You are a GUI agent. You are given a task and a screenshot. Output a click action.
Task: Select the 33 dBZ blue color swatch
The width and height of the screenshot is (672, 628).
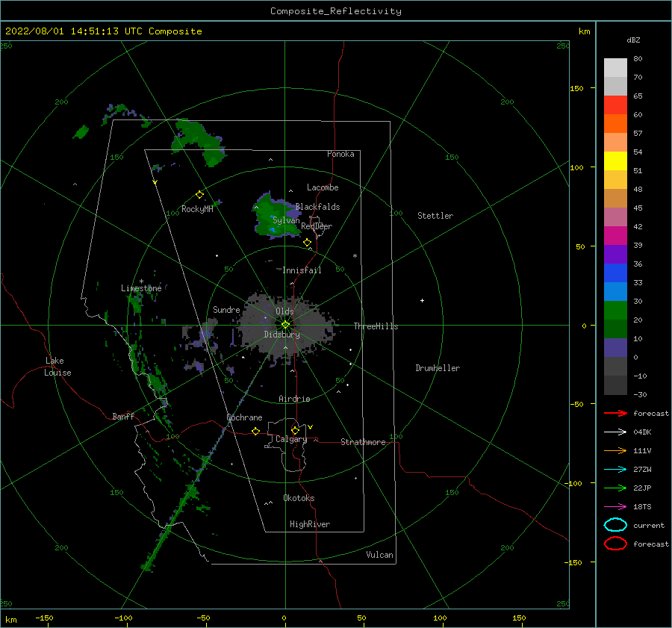(x=615, y=291)
